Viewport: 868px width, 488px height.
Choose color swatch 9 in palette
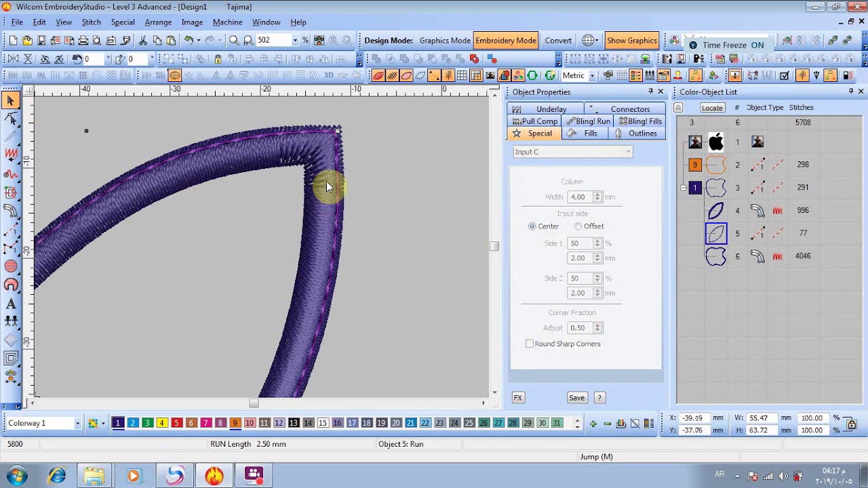[x=235, y=423]
